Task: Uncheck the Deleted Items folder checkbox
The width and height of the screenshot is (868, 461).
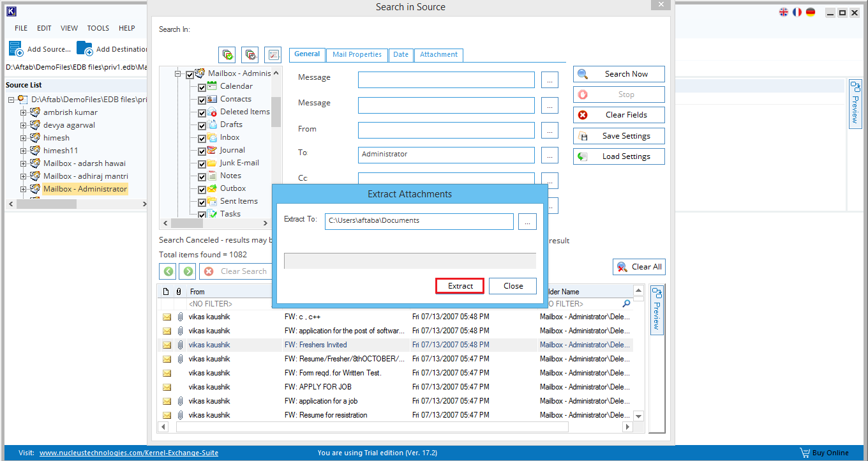Action: [x=202, y=112]
